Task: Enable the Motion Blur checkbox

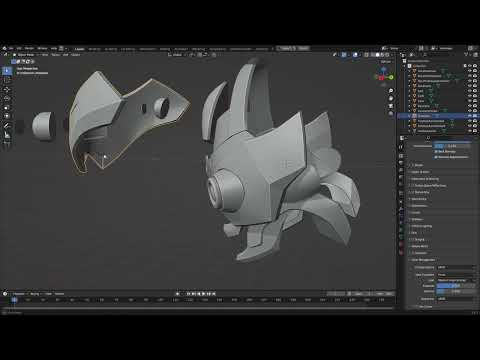Action: coord(413,192)
